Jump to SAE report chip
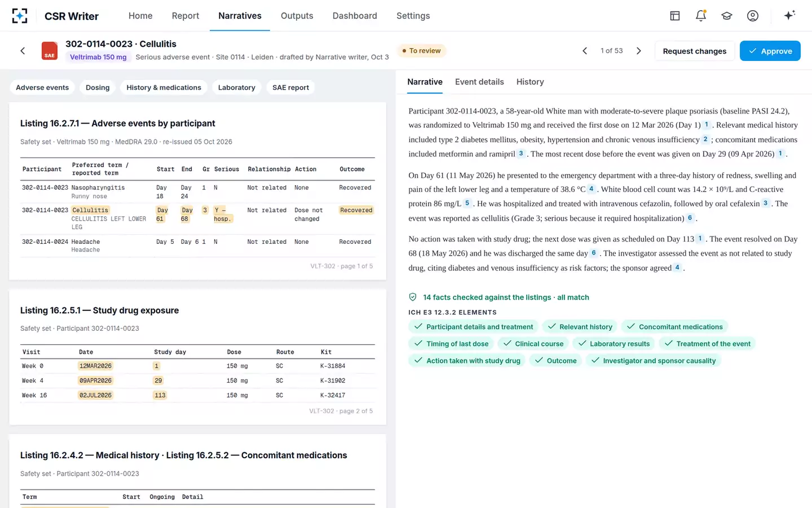Viewport: 812px width, 508px height. pyautogui.click(x=290, y=87)
